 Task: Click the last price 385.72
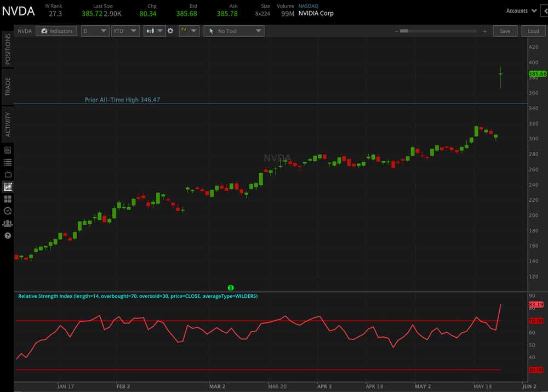(92, 14)
